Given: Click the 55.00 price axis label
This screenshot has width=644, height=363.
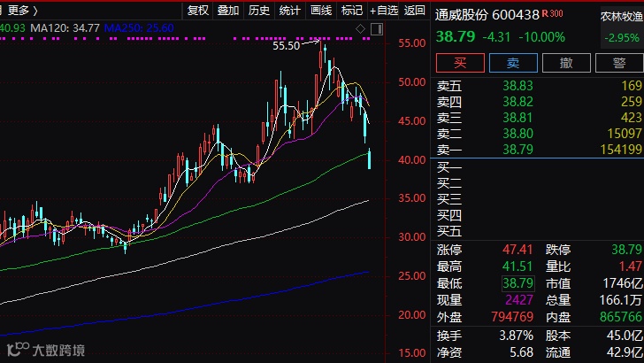Looking at the screenshot, I should [x=411, y=42].
